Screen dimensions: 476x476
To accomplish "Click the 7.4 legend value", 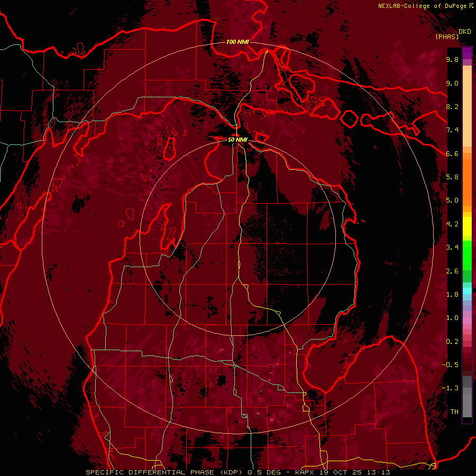I will pyautogui.click(x=452, y=130).
